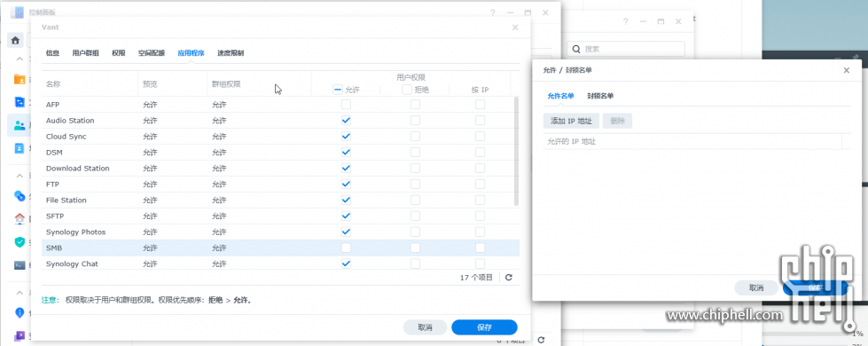Select the Download Station row name
Viewport: 868px width, 346px height.
point(77,169)
